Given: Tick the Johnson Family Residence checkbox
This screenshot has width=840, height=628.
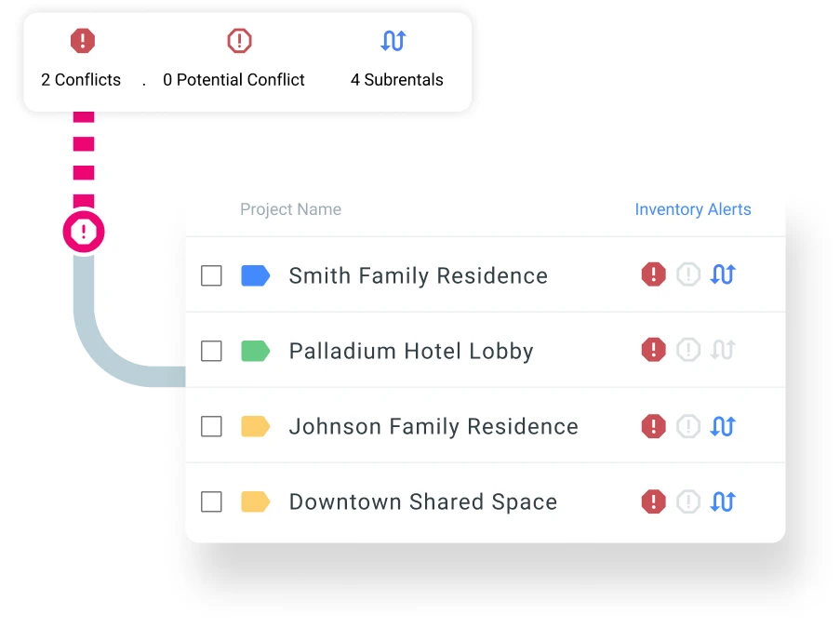Looking at the screenshot, I should pyautogui.click(x=212, y=426).
